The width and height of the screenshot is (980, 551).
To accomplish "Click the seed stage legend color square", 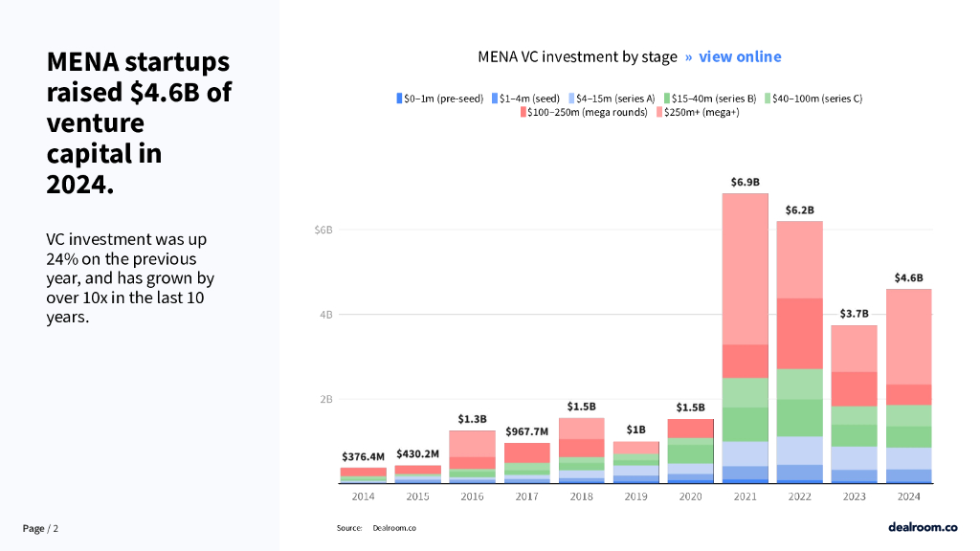I will pos(495,99).
